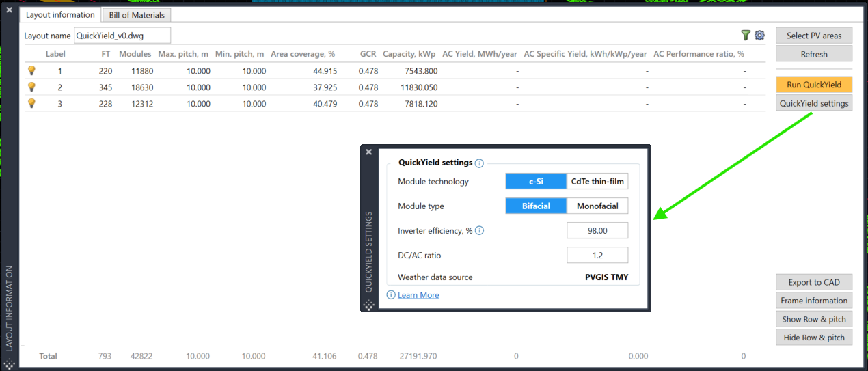Click the Export to CAD button
The image size is (868, 371).
click(813, 282)
